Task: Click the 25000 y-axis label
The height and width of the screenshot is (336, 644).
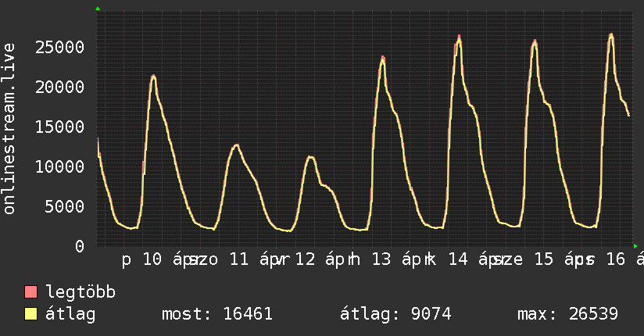Action: 59,47
